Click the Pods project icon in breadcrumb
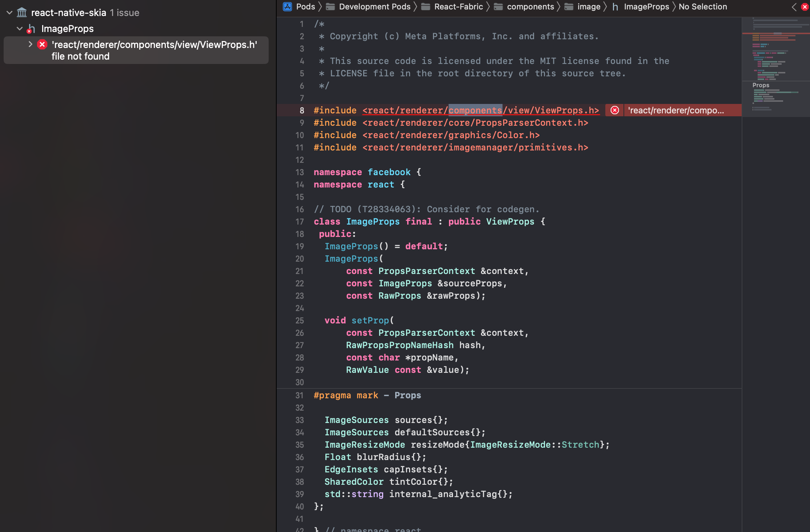Screen dimensions: 810x532 288,7
